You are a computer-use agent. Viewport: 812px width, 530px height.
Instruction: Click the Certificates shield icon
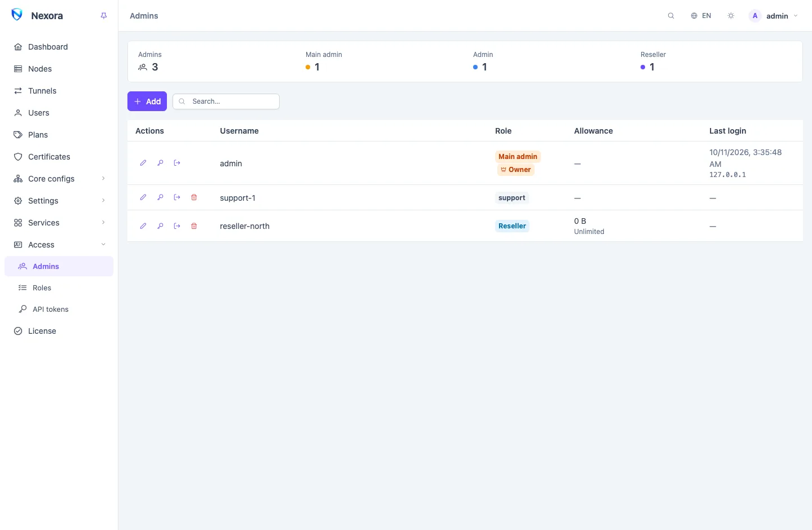[18, 157]
